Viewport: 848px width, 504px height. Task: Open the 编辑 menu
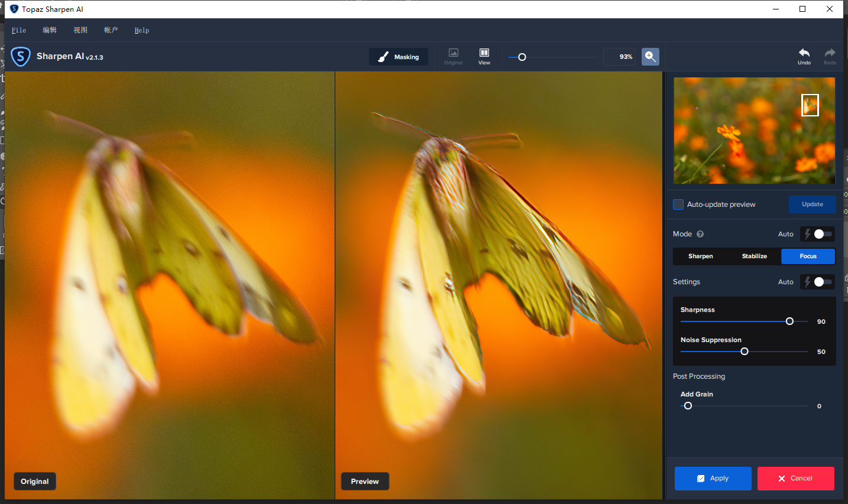coord(50,30)
